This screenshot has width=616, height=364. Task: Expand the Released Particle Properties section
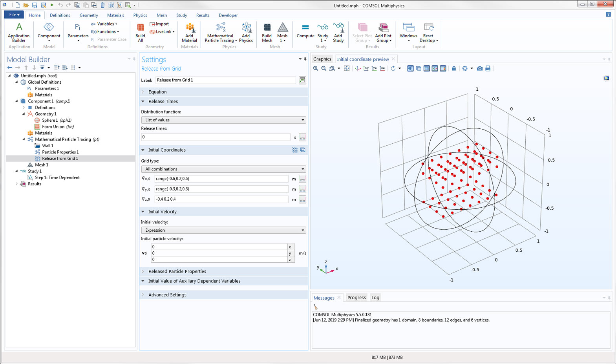[177, 271]
